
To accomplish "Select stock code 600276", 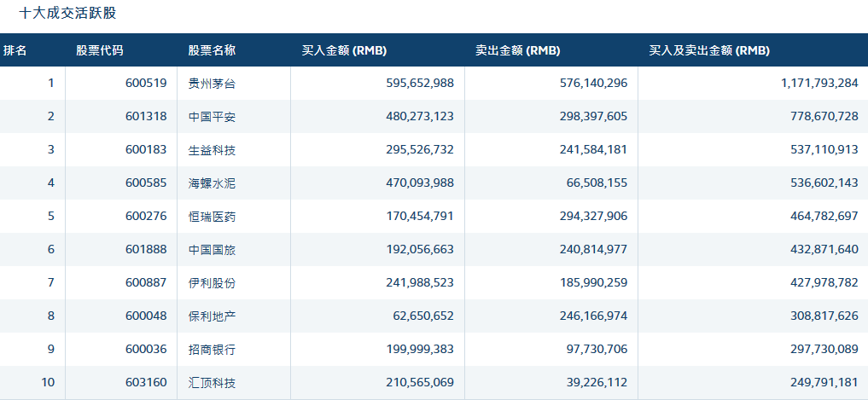I will (x=146, y=216).
